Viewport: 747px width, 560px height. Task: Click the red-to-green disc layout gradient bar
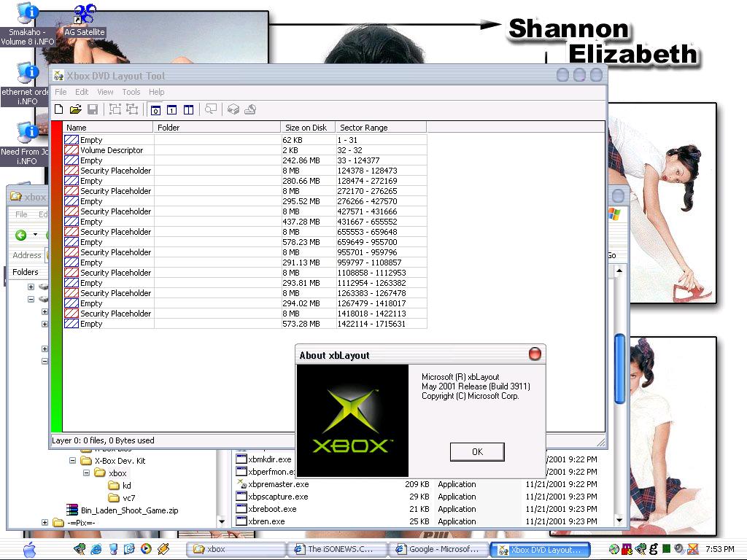[x=57, y=276]
